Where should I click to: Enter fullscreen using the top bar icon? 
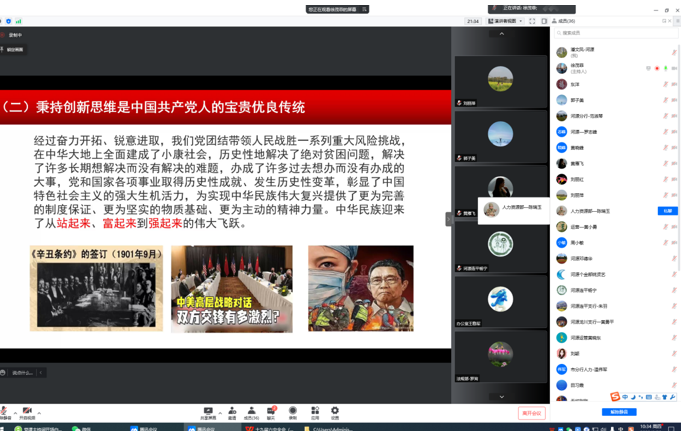point(532,21)
